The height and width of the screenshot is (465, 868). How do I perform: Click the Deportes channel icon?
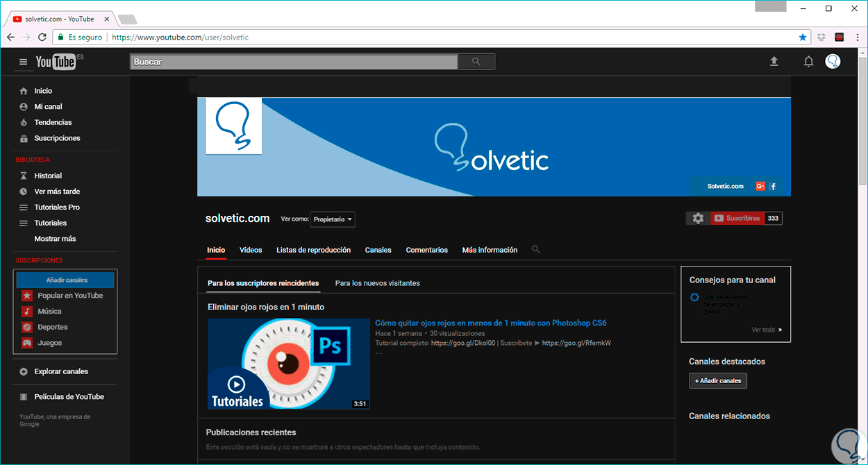(x=26, y=327)
